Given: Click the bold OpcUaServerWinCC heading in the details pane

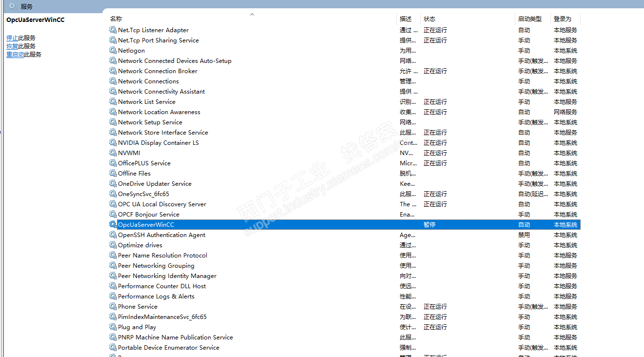Looking at the screenshot, I should pos(35,20).
